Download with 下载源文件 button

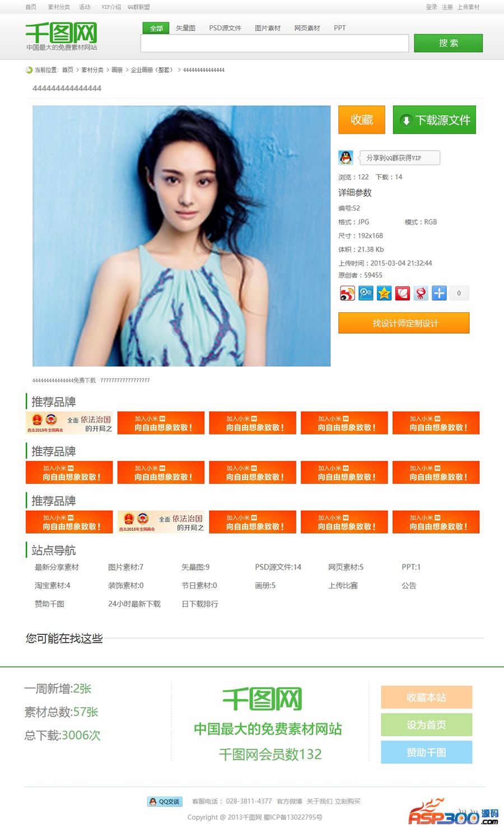[435, 120]
